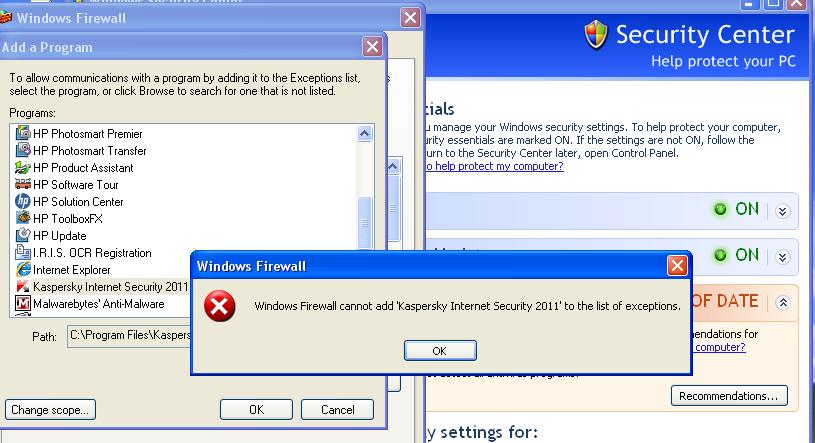
Task: Dismiss the firewall error with OK
Action: [440, 350]
